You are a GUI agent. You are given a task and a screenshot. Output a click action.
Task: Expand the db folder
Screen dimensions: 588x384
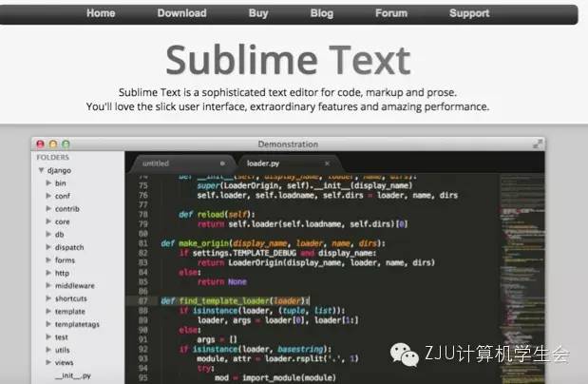(48, 234)
